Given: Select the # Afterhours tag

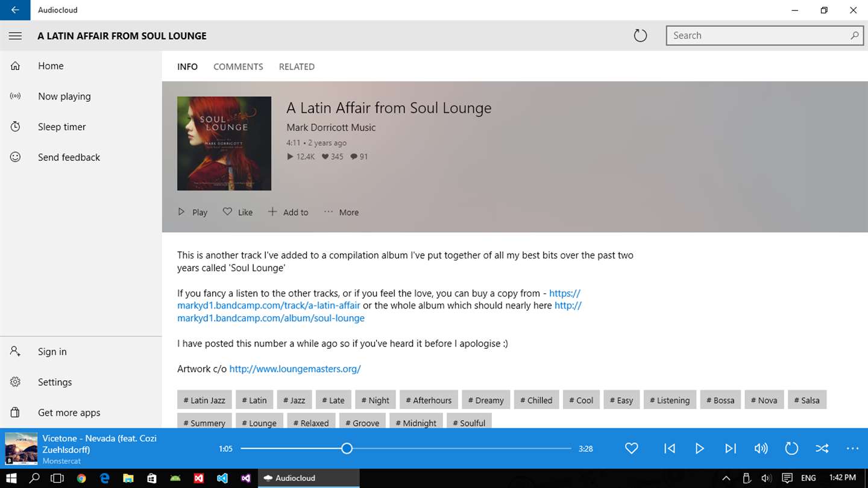Looking at the screenshot, I should coord(429,400).
